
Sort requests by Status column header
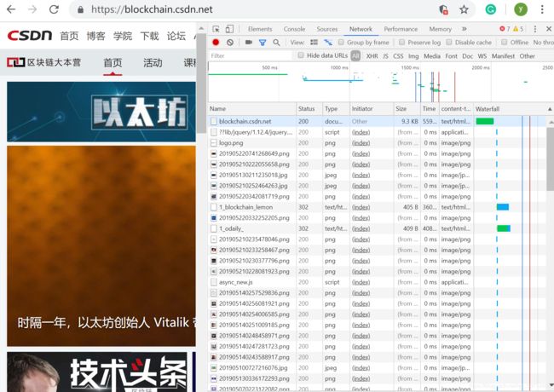point(309,109)
